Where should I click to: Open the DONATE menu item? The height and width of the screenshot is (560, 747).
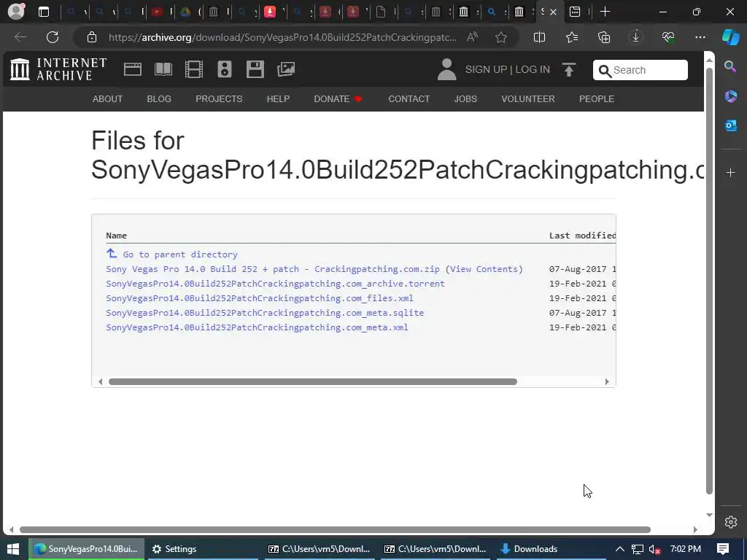tap(338, 99)
